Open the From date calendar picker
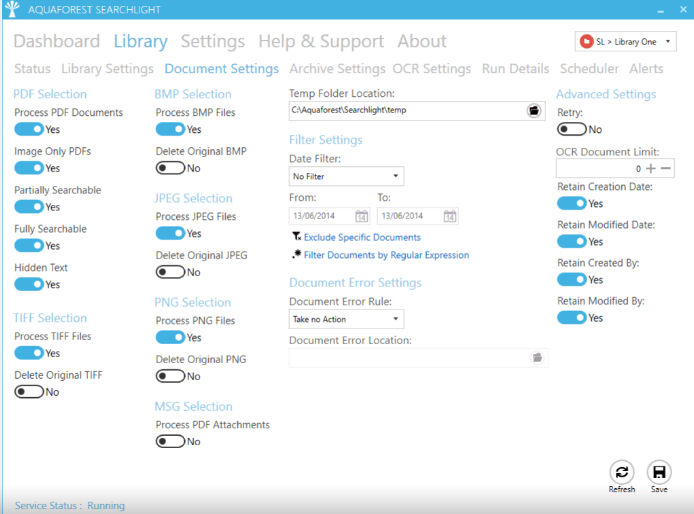The width and height of the screenshot is (694, 514). 361,216
